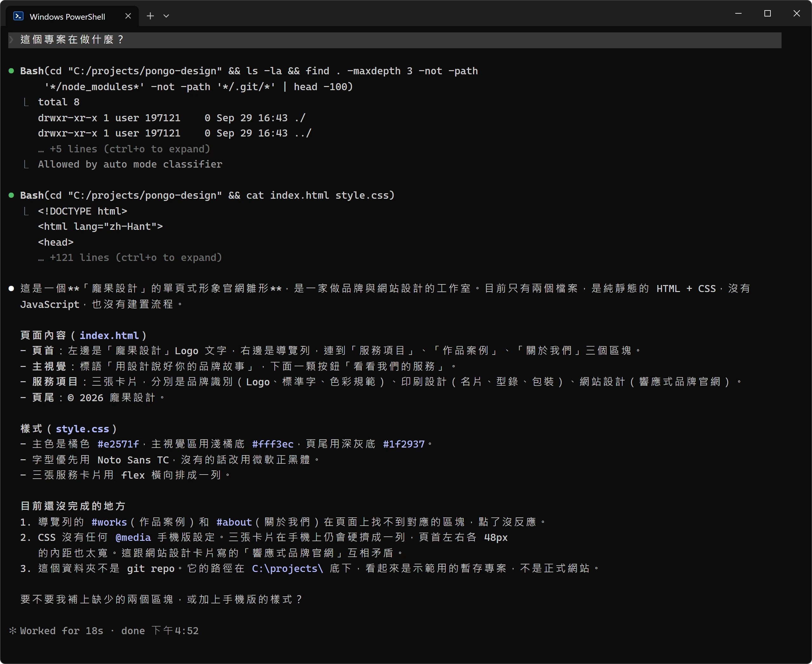Expand the '+5 lines (ctrl+o to expand)' output
This screenshot has width=812, height=664.
(124, 149)
